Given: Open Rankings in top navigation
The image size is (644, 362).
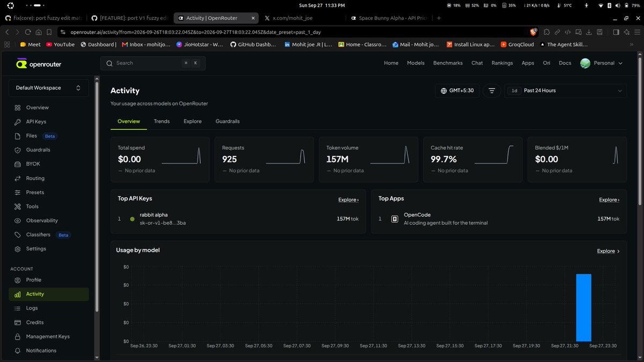Looking at the screenshot, I should coord(502,63).
